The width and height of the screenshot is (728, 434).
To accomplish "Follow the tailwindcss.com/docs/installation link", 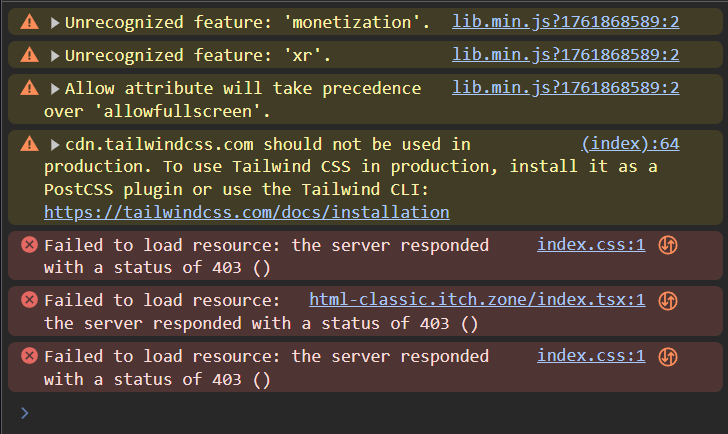I will (x=246, y=212).
